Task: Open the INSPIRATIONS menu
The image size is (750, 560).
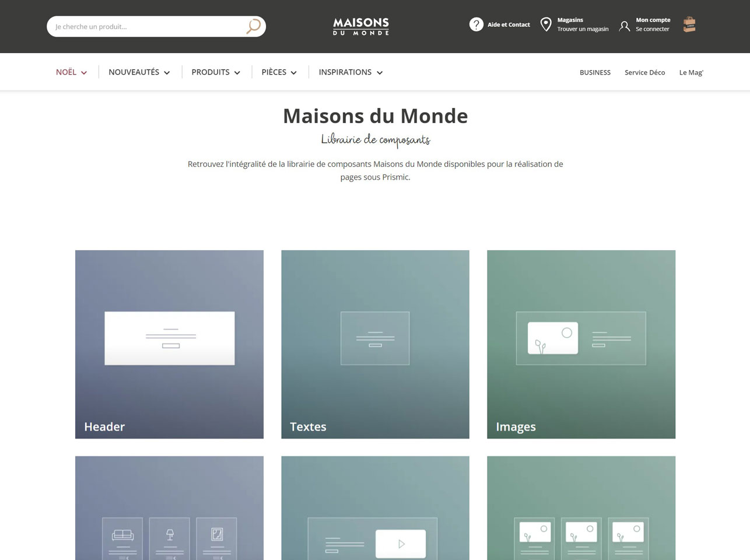Action: coord(351,72)
